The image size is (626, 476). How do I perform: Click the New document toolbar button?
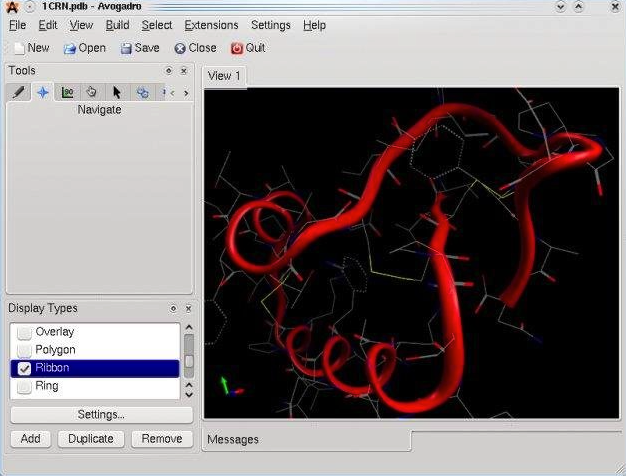[x=32, y=48]
